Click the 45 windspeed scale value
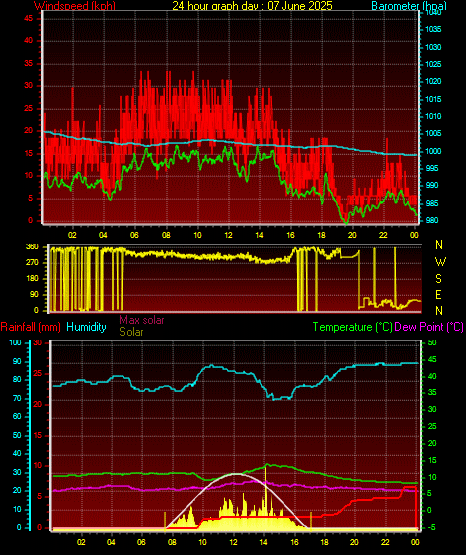Viewport: 466px width, 555px height. [28, 18]
